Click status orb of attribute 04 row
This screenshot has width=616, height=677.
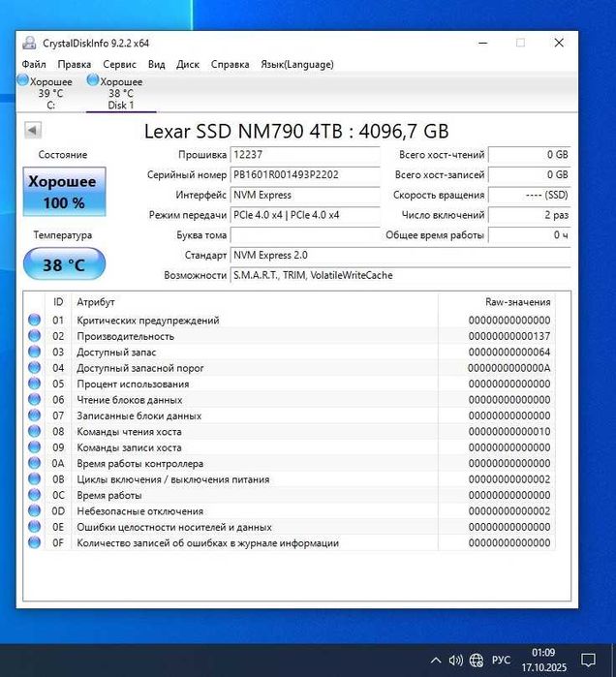point(34,368)
